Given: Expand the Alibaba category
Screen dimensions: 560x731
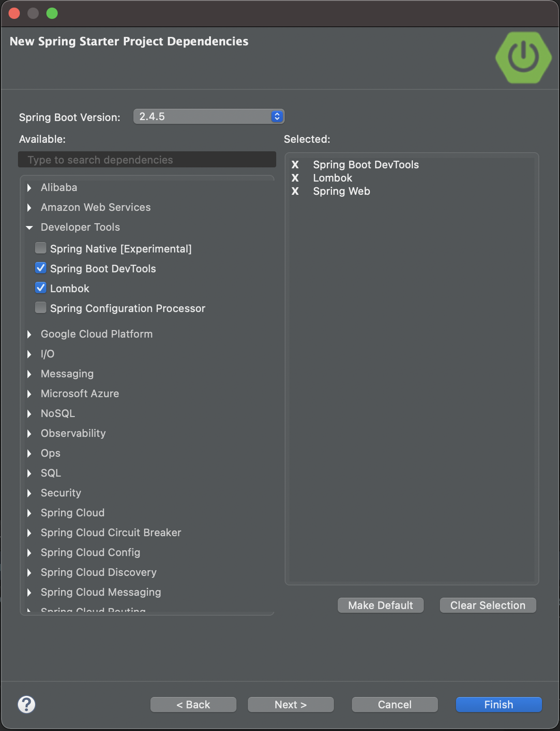Looking at the screenshot, I should point(29,188).
